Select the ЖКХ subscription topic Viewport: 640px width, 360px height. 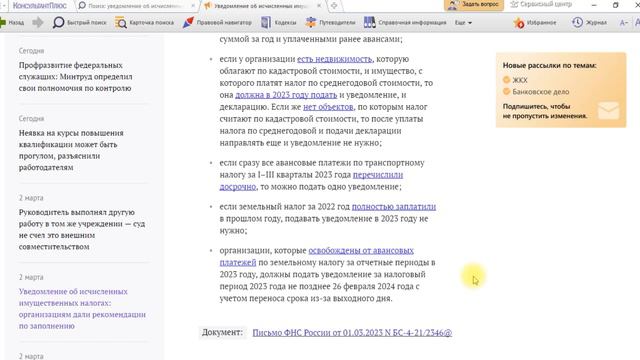click(515, 80)
